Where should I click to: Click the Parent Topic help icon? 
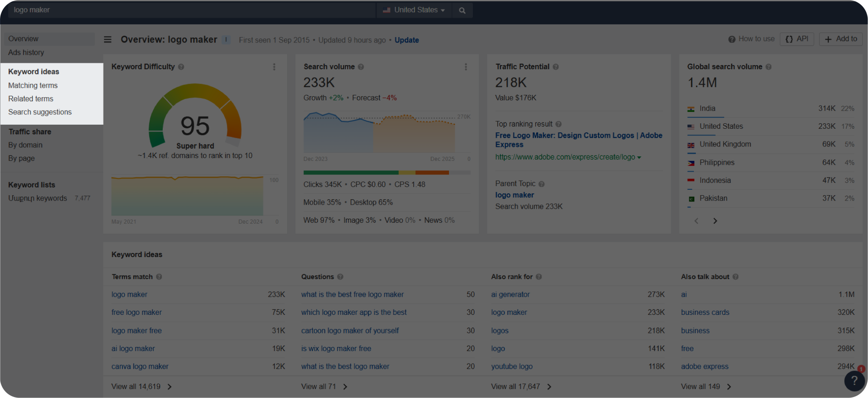(542, 184)
